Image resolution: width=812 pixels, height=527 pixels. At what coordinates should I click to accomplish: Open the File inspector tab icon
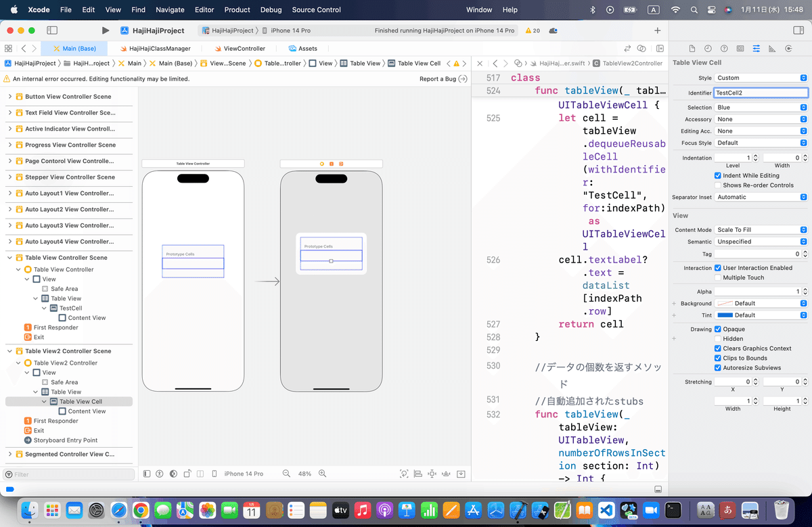(x=692, y=49)
